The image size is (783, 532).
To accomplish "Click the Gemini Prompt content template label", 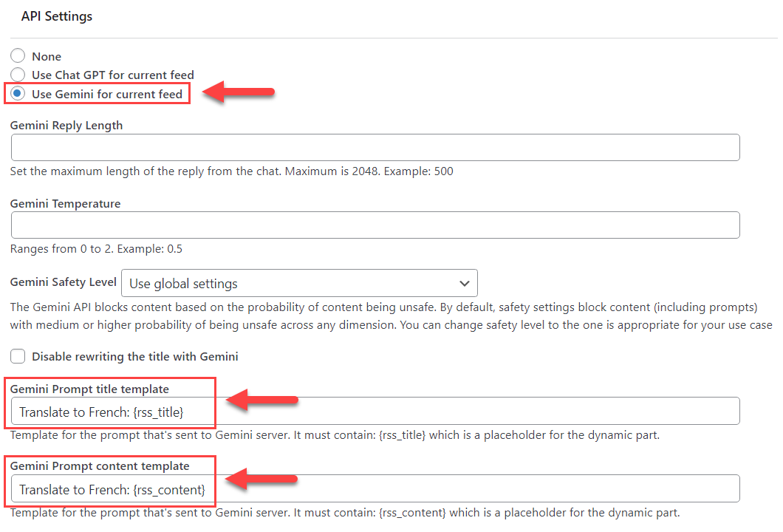I will pos(100,466).
